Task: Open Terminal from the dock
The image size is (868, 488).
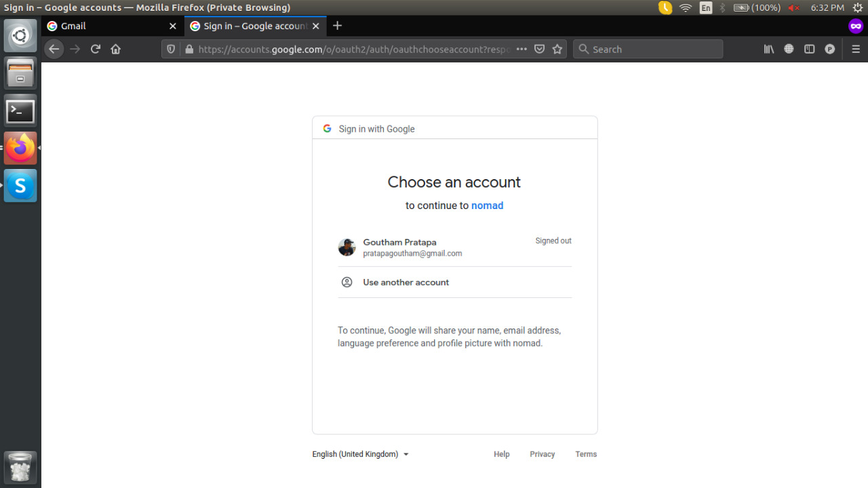Action: click(x=20, y=111)
